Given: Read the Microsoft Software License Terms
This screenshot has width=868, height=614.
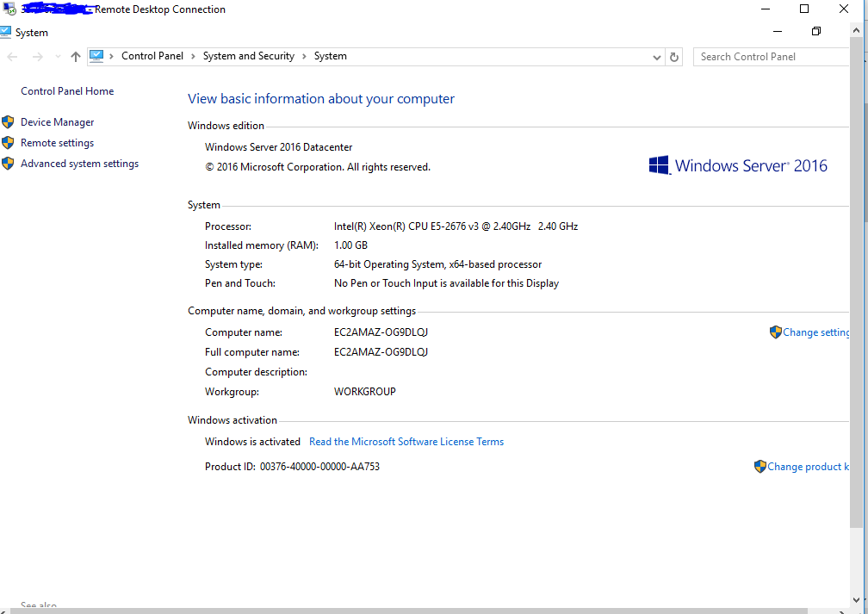Looking at the screenshot, I should click(x=406, y=442).
